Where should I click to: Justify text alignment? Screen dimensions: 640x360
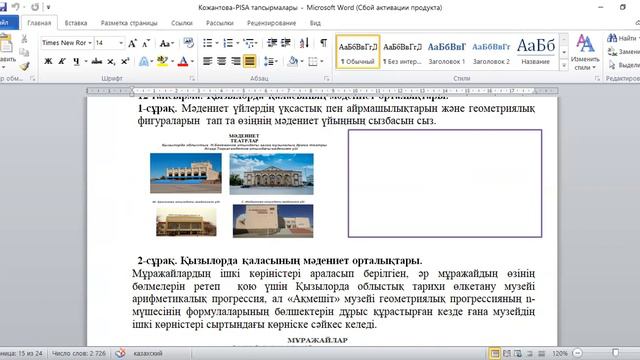click(249, 61)
